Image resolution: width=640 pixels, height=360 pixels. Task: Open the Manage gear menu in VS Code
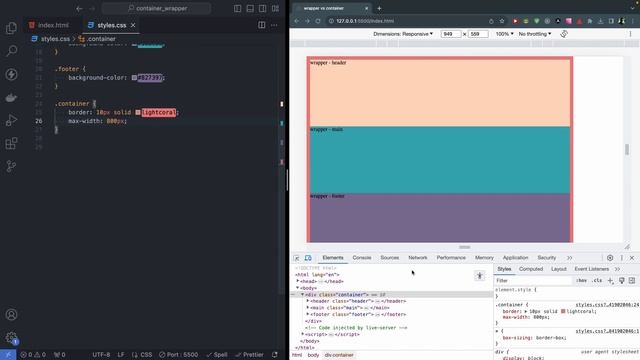pos(11,337)
